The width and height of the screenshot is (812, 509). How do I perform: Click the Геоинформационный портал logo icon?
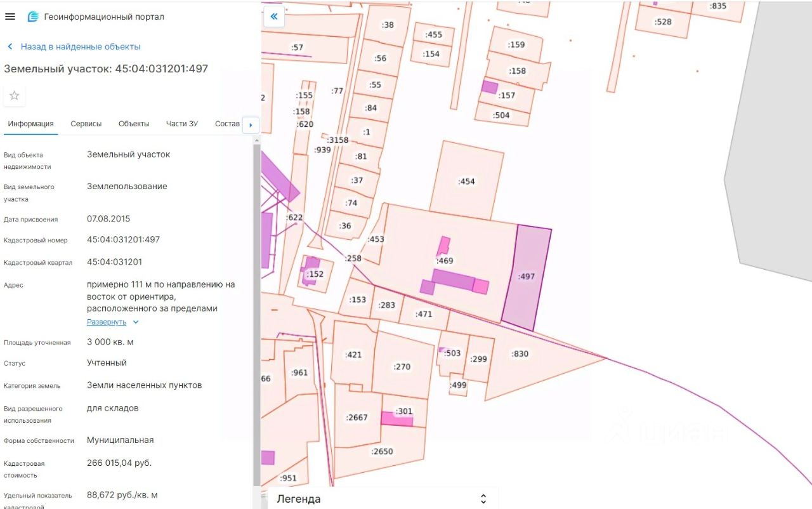33,17
